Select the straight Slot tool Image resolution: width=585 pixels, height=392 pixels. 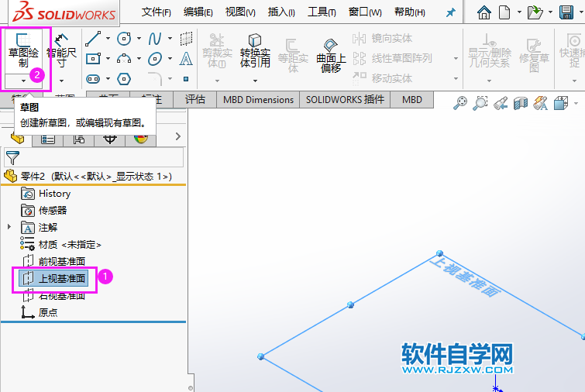pyautogui.click(x=93, y=79)
